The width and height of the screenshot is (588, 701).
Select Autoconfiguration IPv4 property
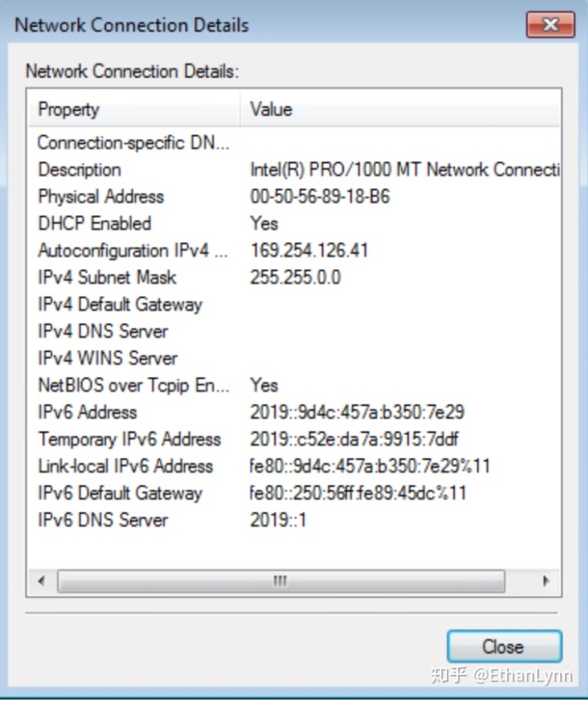(x=132, y=250)
